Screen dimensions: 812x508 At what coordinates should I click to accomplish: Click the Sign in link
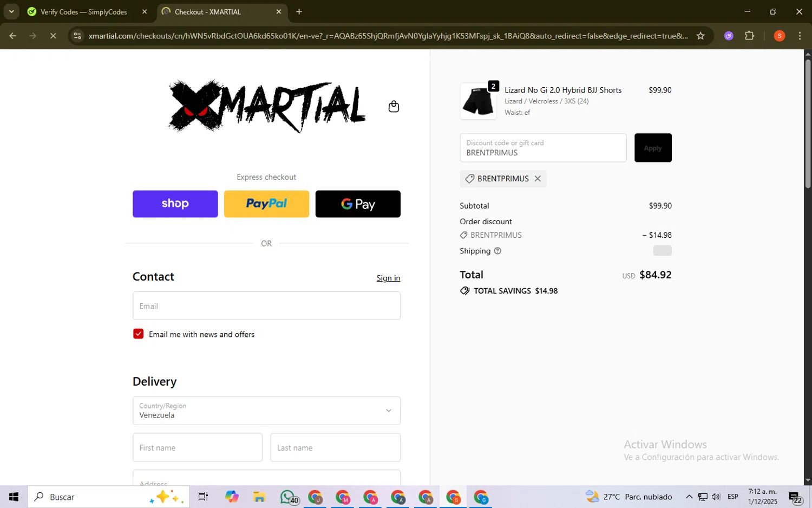388,278
